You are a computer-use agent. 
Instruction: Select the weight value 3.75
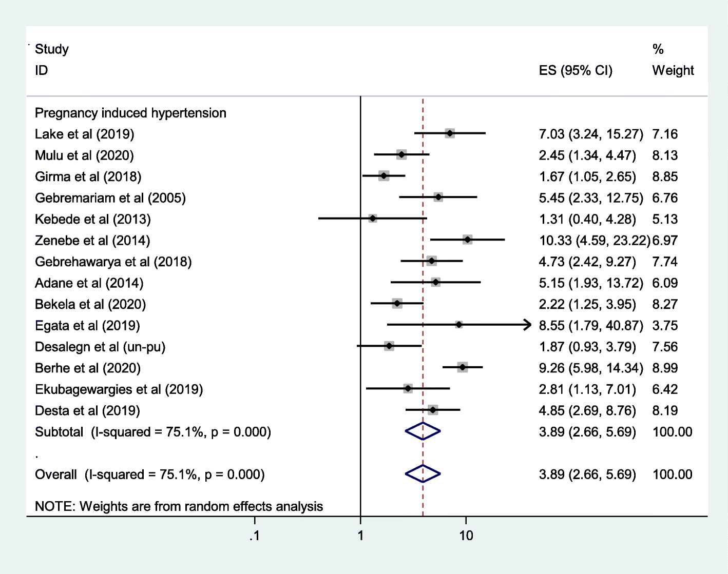tap(665, 326)
